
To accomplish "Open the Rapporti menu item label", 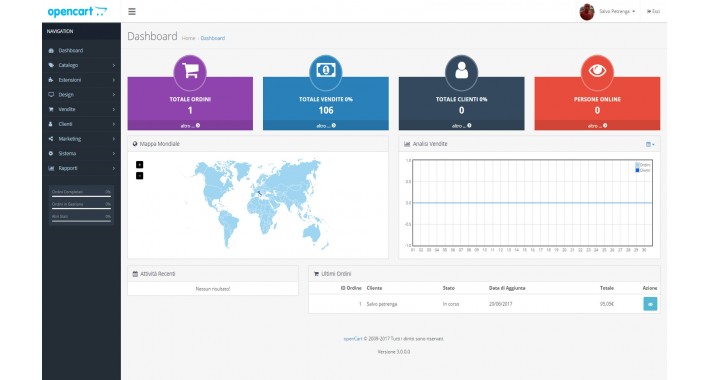I will 68,168.
